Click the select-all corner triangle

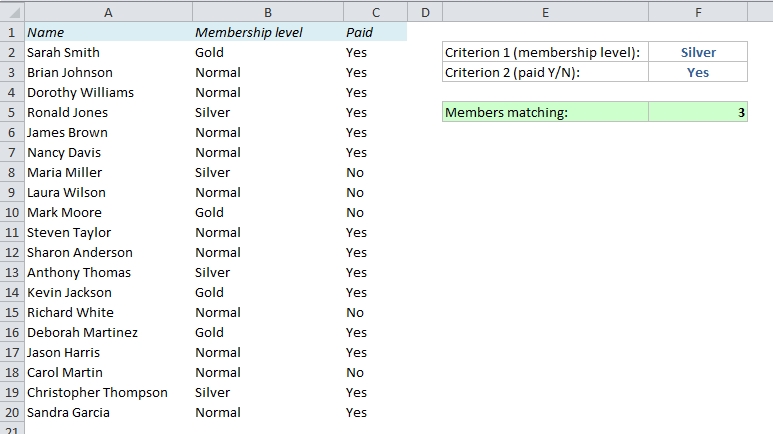(x=12, y=12)
